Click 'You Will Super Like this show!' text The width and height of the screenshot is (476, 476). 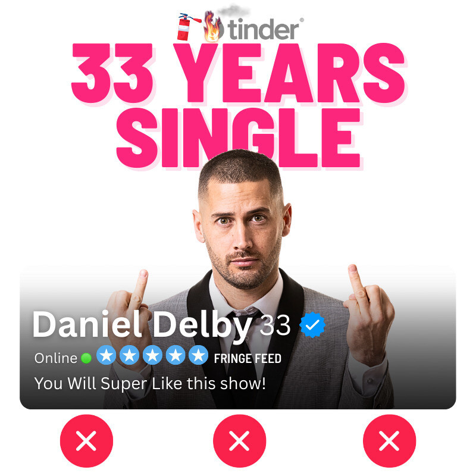point(150,383)
